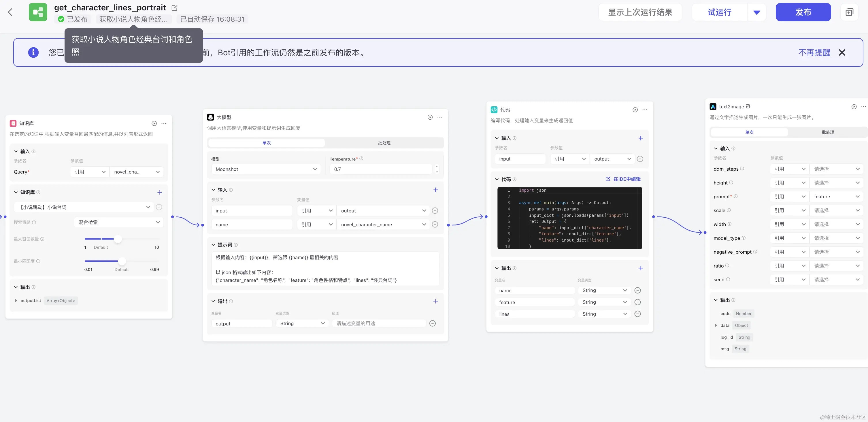Click the duplicate icon in top right corner

coord(849,12)
